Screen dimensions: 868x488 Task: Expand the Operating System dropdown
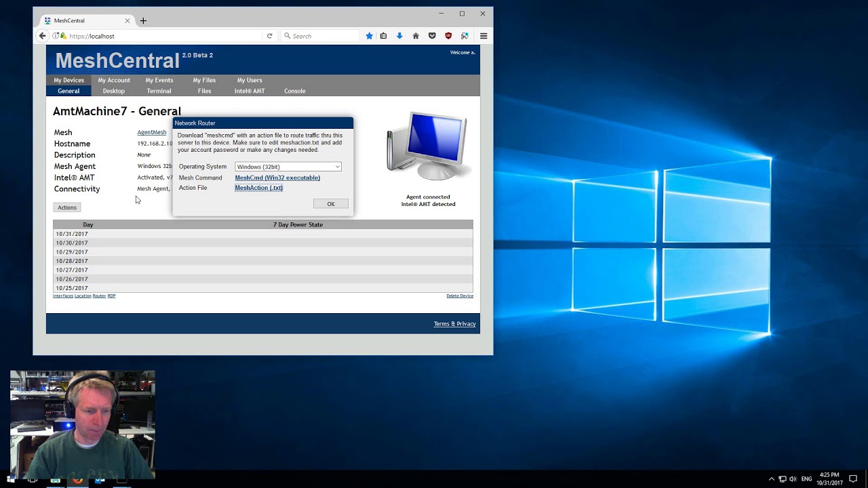(288, 167)
